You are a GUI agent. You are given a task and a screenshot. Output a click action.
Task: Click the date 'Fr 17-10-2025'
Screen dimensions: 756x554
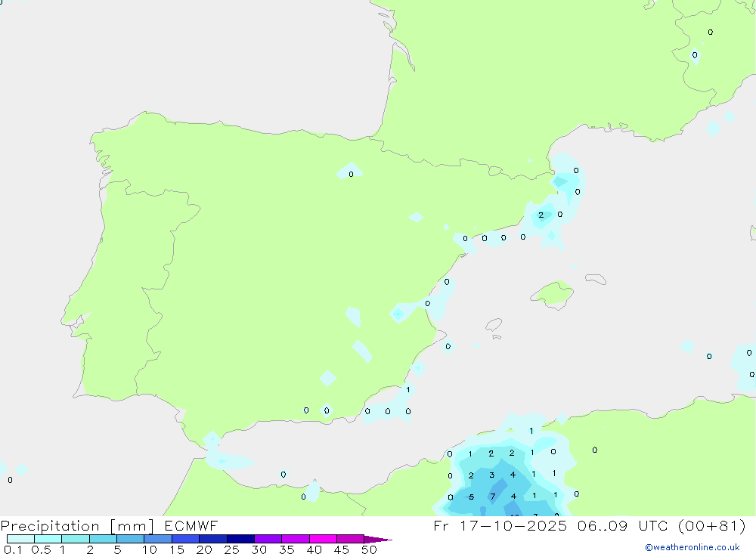[x=500, y=525]
